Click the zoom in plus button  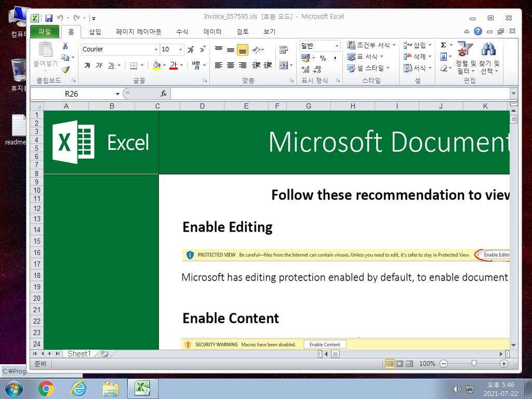pyautogui.click(x=504, y=364)
